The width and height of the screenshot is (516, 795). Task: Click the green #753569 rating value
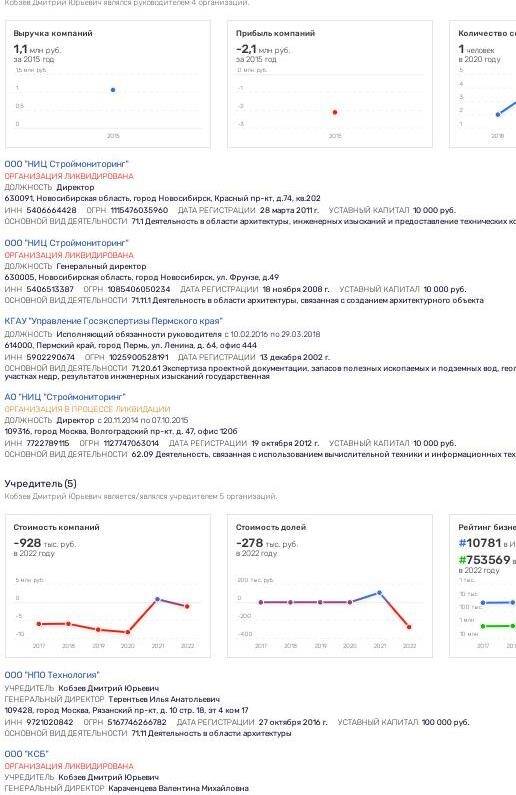point(484,560)
